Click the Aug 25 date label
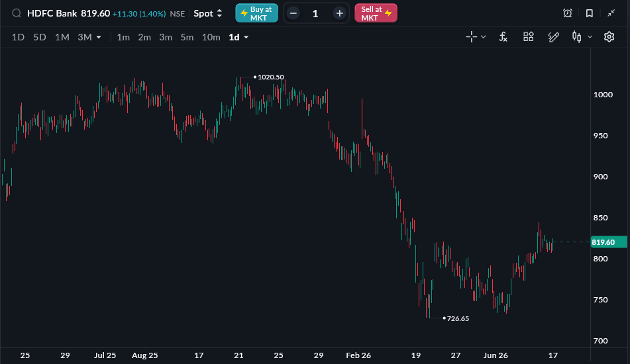This screenshot has height=364, width=630. tap(145, 355)
